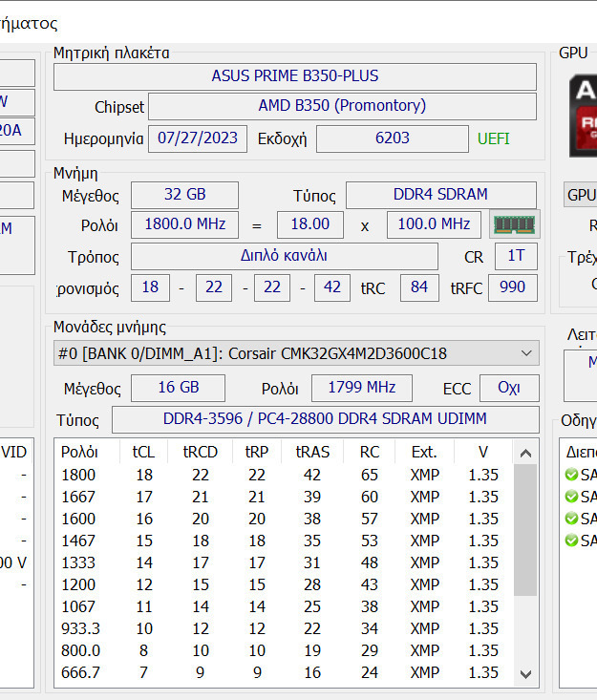Click the BIOS date 07/27/2023 field
The image size is (597, 700).
198,138
